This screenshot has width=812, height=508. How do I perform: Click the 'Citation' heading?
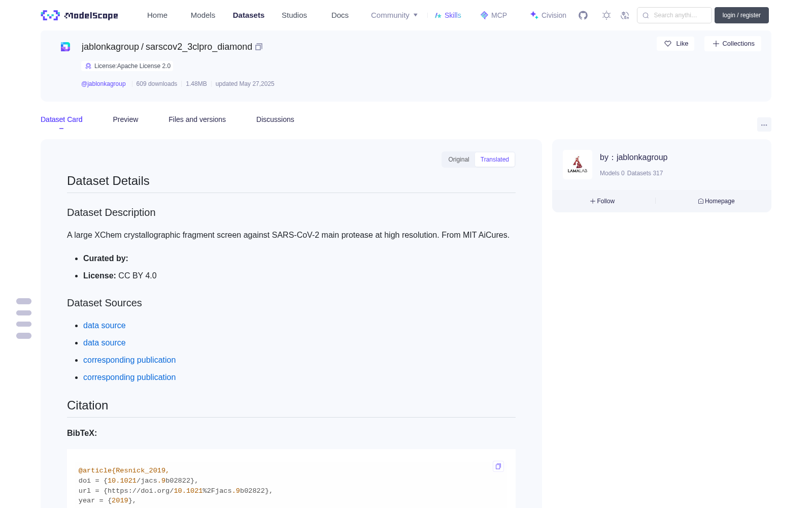point(87,405)
